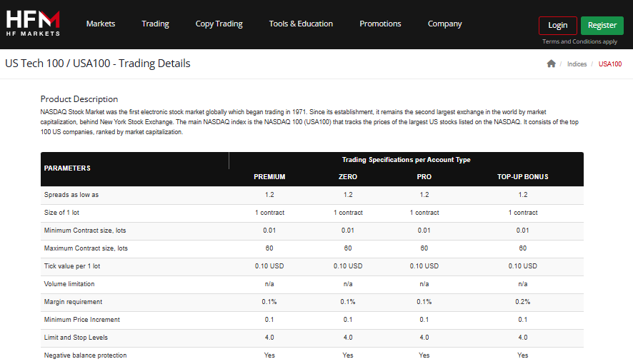The image size is (633, 364).
Task: Click the green Register button
Action: point(602,26)
